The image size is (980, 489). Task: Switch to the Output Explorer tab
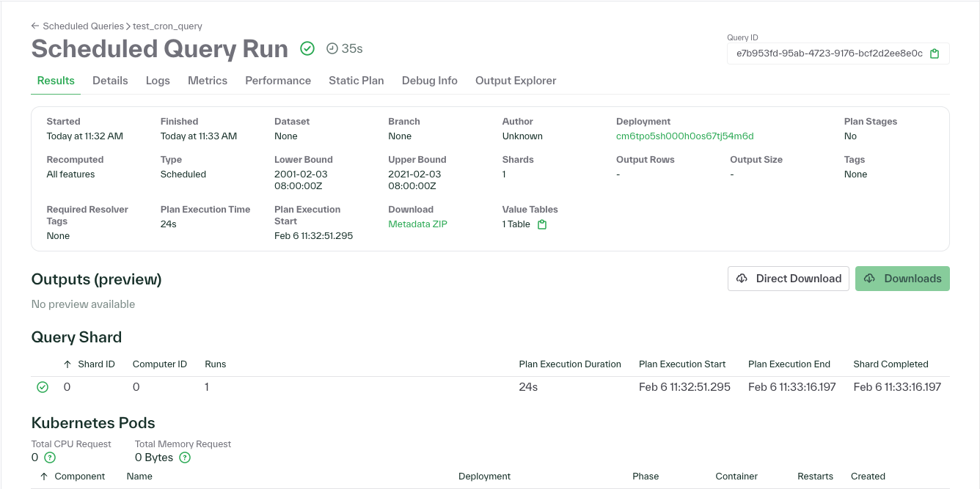(x=515, y=81)
